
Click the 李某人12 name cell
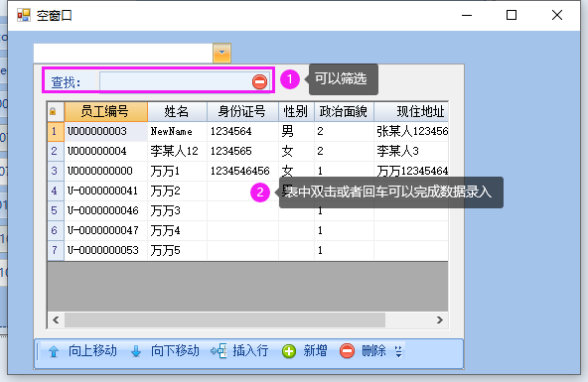click(178, 151)
